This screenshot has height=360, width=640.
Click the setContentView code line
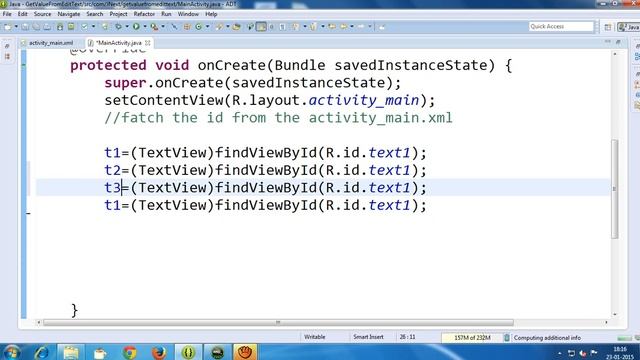(x=270, y=100)
